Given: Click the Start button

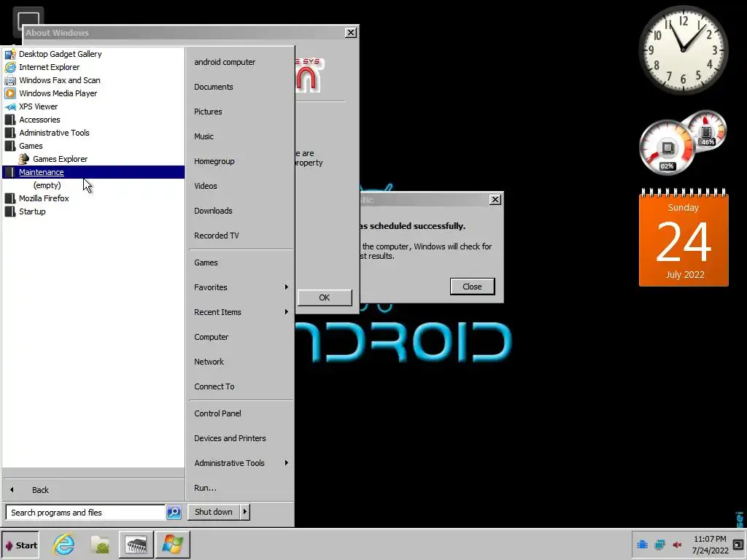Looking at the screenshot, I should pyautogui.click(x=20, y=545).
